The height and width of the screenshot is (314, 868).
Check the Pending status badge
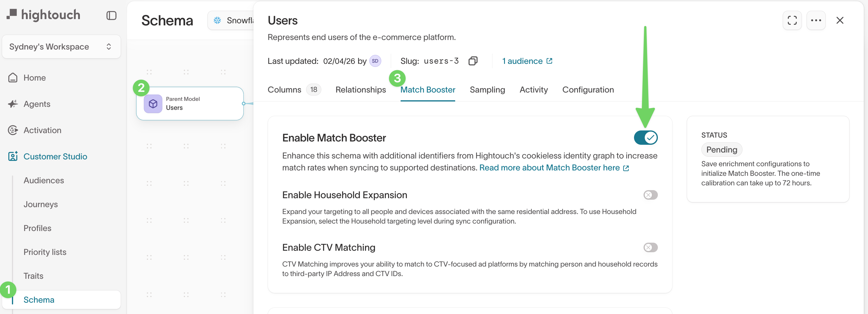(721, 150)
